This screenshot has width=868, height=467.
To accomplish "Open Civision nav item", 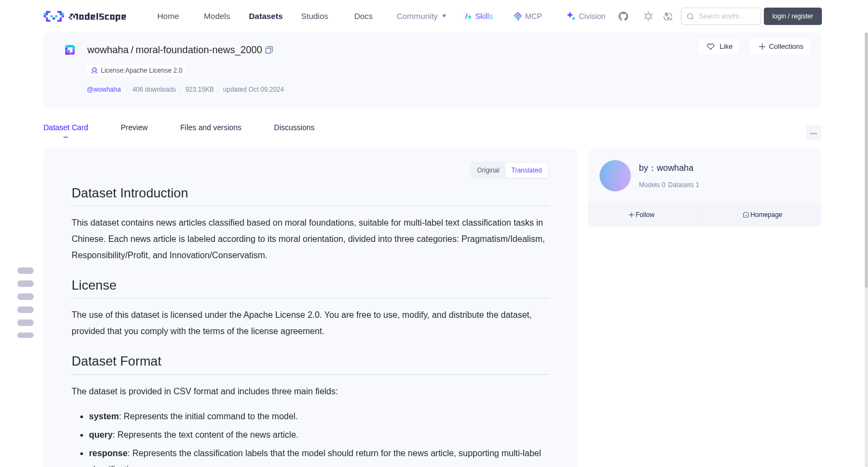I will (x=586, y=16).
